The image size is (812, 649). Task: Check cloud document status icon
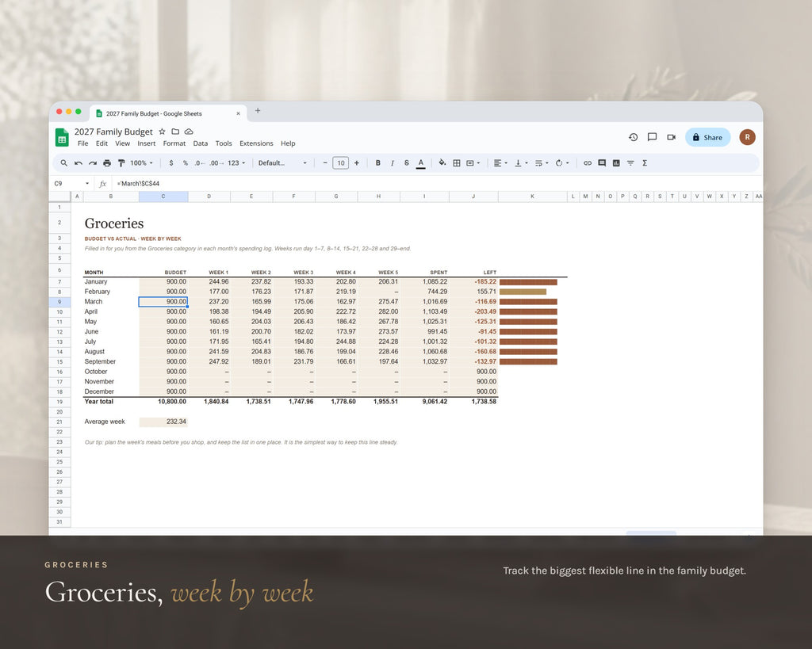click(189, 132)
